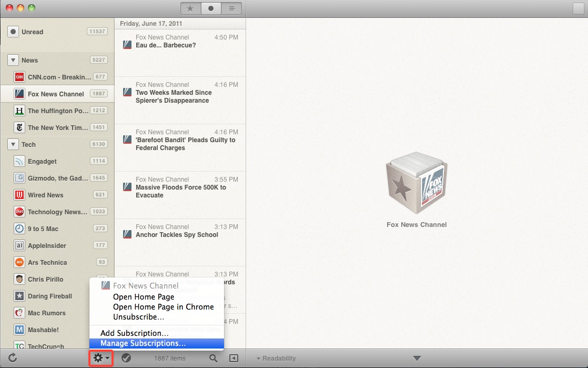The image size is (588, 368).
Task: Click the 1887 items status text
Action: point(170,358)
